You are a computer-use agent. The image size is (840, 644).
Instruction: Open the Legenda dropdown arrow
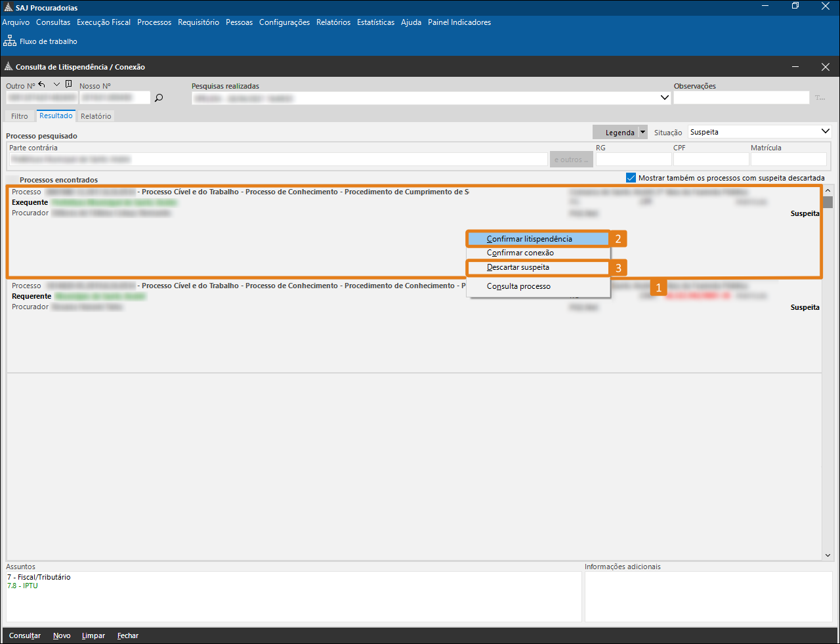(642, 133)
